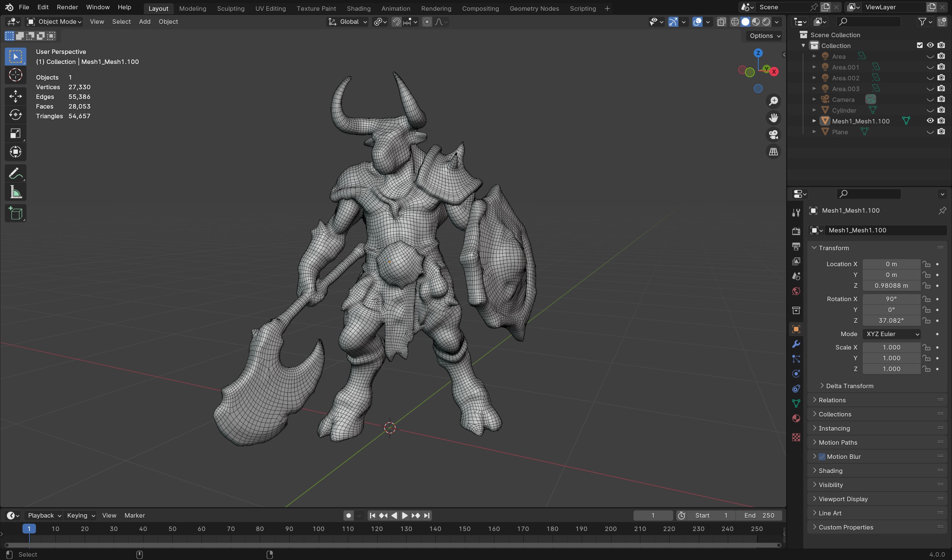Toggle the camera view icon
The image size is (952, 560).
[773, 135]
